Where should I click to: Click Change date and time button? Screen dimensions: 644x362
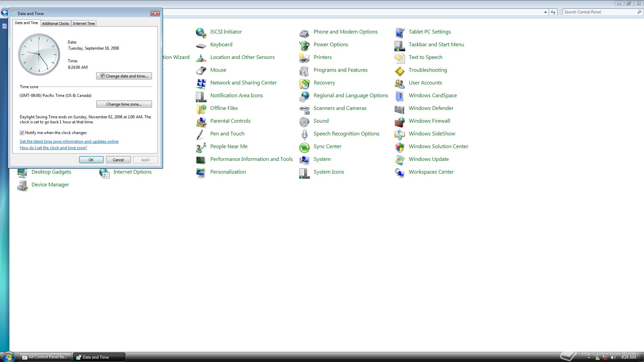click(124, 76)
